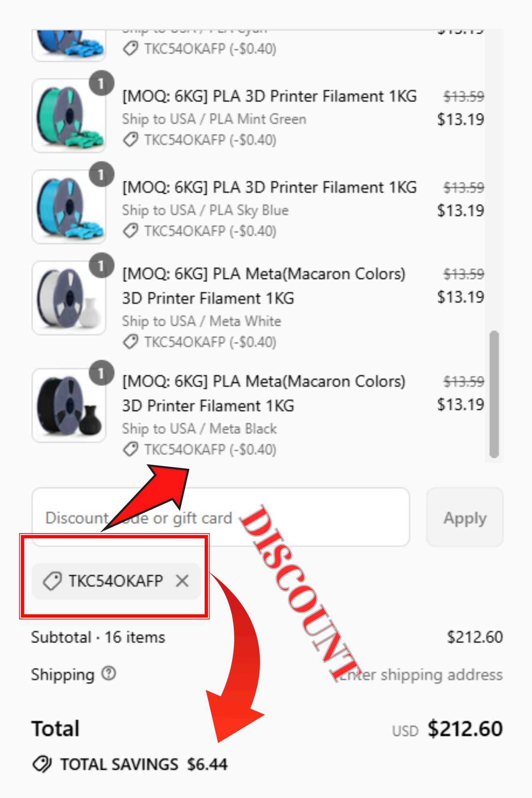The image size is (532, 798).
Task: Click the Apply discount button
Action: (465, 518)
